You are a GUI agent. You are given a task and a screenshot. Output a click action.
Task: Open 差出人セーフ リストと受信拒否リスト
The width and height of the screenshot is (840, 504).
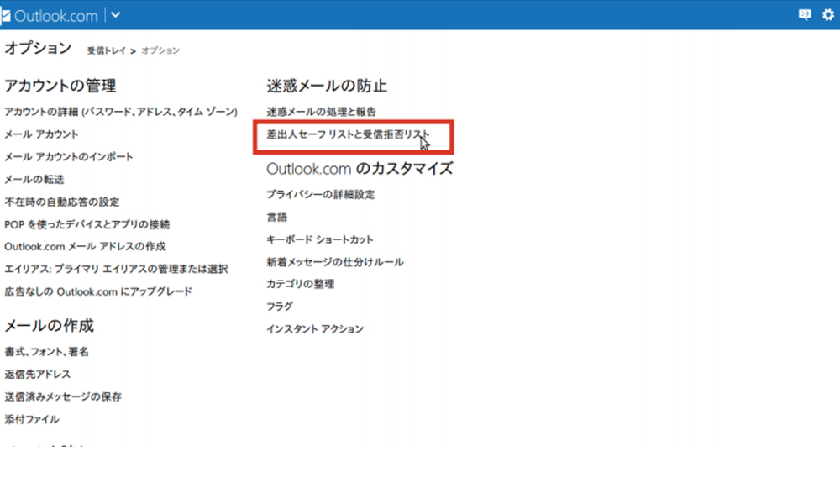[x=349, y=134]
